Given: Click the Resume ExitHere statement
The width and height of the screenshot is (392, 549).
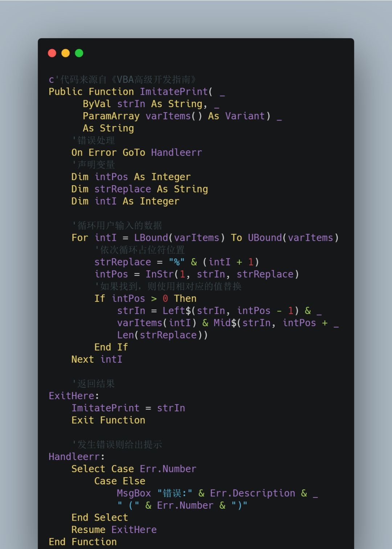Looking at the screenshot, I should pos(114,530).
